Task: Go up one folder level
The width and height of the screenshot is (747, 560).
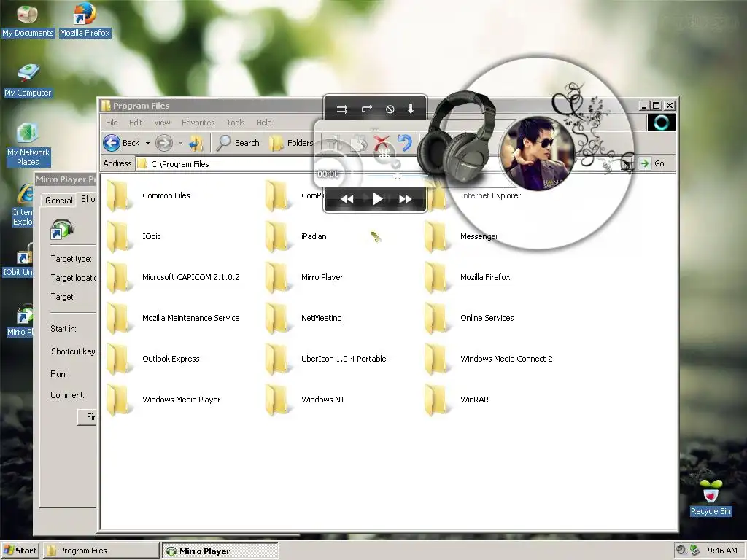Action: (196, 143)
